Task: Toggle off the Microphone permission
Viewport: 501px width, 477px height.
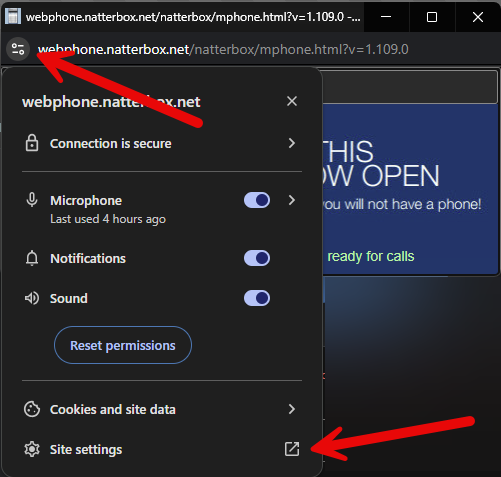Action: click(257, 200)
